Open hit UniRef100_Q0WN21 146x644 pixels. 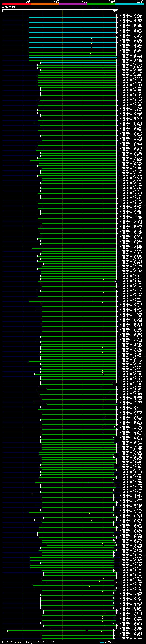coord(131,15)
